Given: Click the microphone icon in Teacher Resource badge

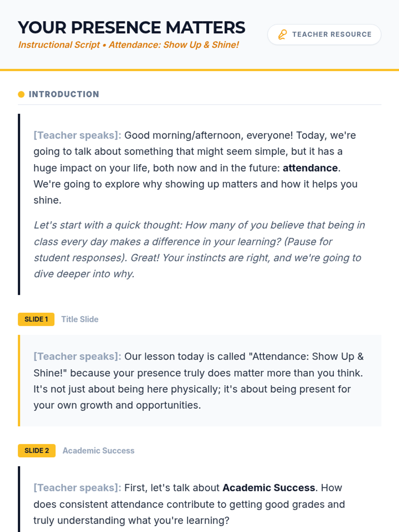Looking at the screenshot, I should click(x=283, y=35).
